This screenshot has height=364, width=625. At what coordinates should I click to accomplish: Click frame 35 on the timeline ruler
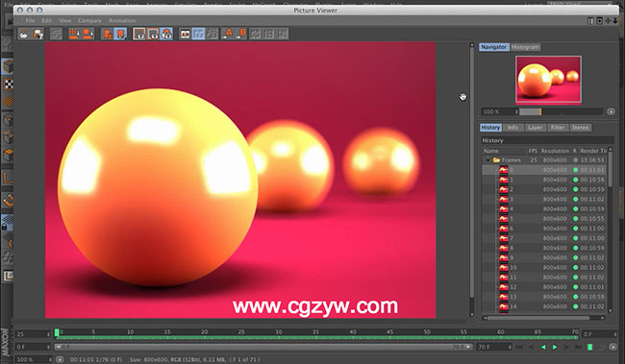point(315,332)
